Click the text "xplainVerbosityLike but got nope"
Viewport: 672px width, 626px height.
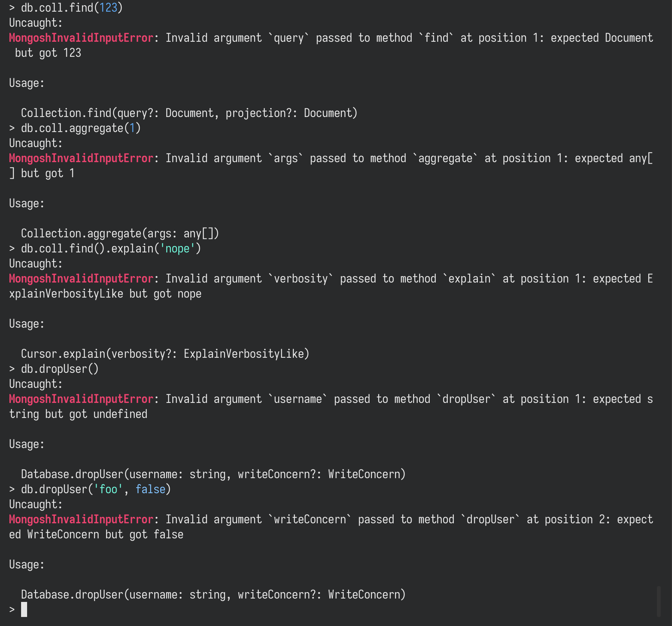click(x=105, y=294)
